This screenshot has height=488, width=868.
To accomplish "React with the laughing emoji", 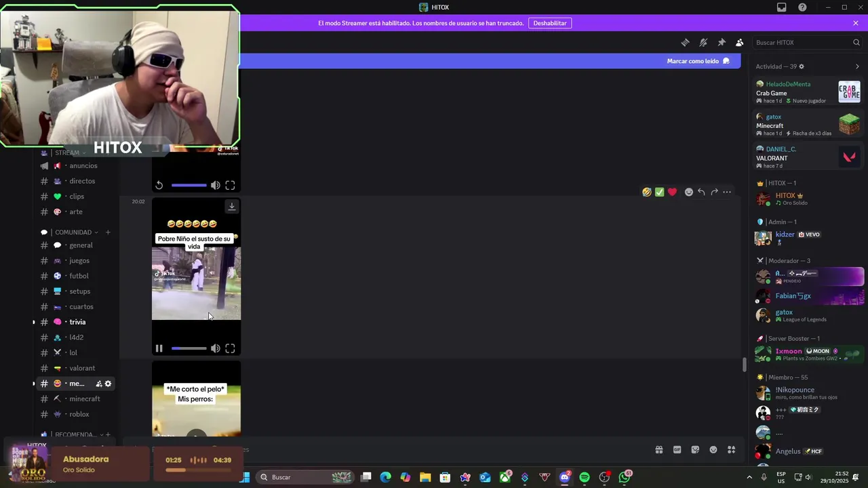I will [647, 192].
